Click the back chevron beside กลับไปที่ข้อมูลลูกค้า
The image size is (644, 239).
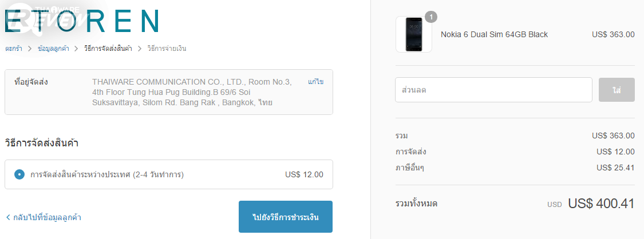tap(8, 217)
